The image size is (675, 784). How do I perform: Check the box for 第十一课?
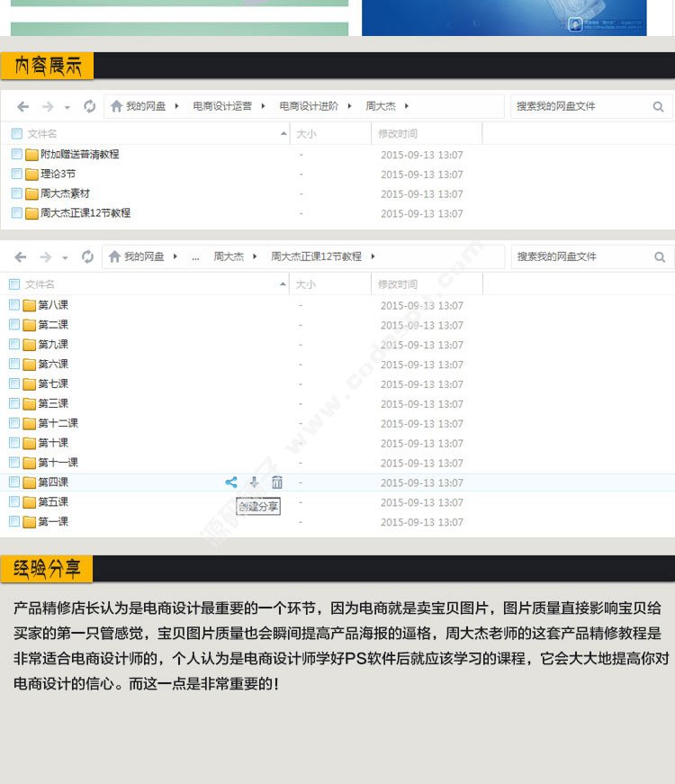[x=14, y=462]
